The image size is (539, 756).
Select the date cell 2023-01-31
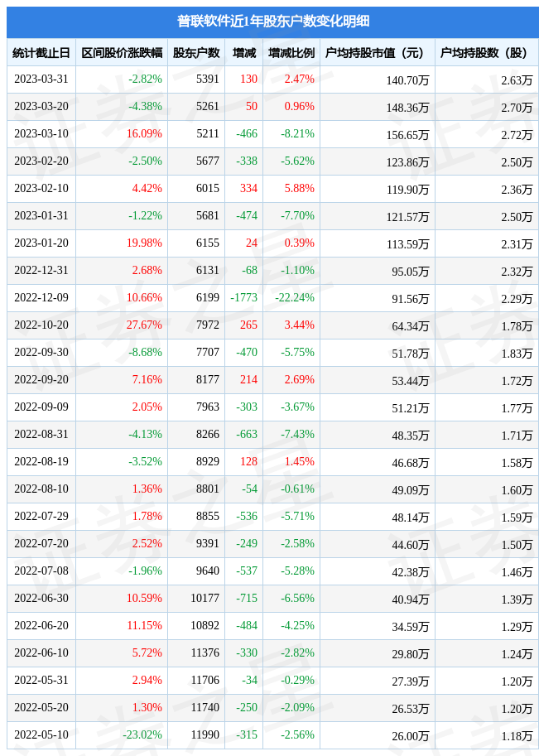(x=41, y=215)
